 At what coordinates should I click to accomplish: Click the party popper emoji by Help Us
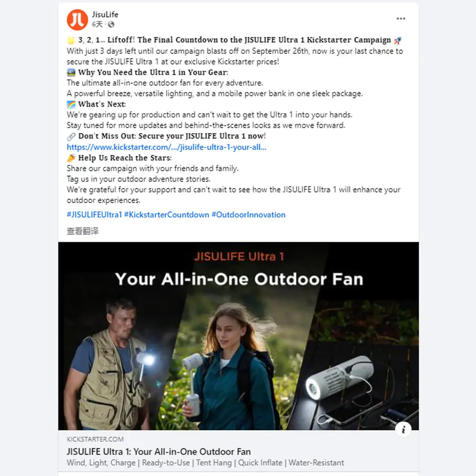pyautogui.click(x=71, y=158)
